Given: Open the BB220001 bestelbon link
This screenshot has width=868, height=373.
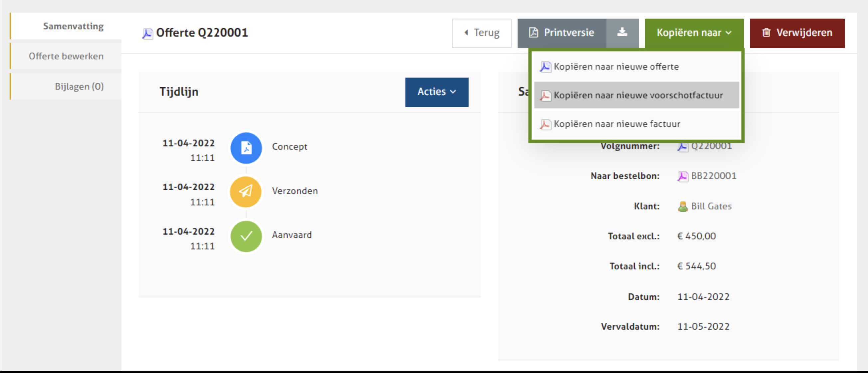Looking at the screenshot, I should 713,176.
